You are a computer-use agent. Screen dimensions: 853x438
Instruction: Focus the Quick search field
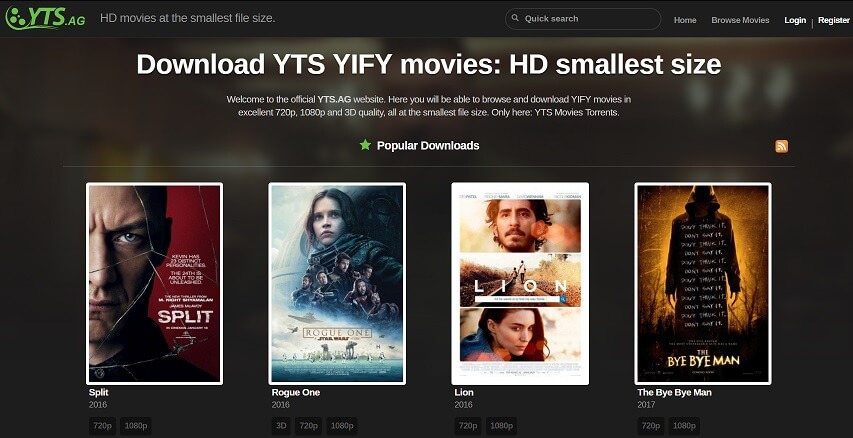[x=583, y=18]
